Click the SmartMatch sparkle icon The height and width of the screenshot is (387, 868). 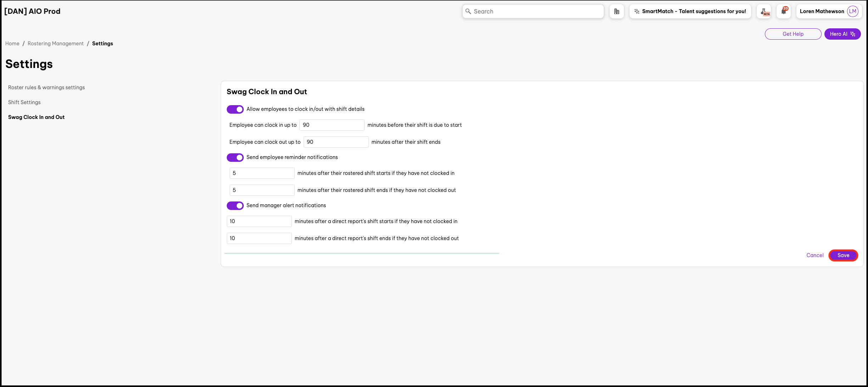coord(637,11)
